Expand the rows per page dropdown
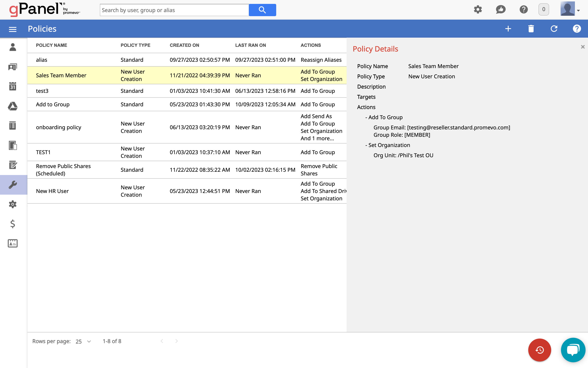The height and width of the screenshot is (368, 588). tap(83, 341)
